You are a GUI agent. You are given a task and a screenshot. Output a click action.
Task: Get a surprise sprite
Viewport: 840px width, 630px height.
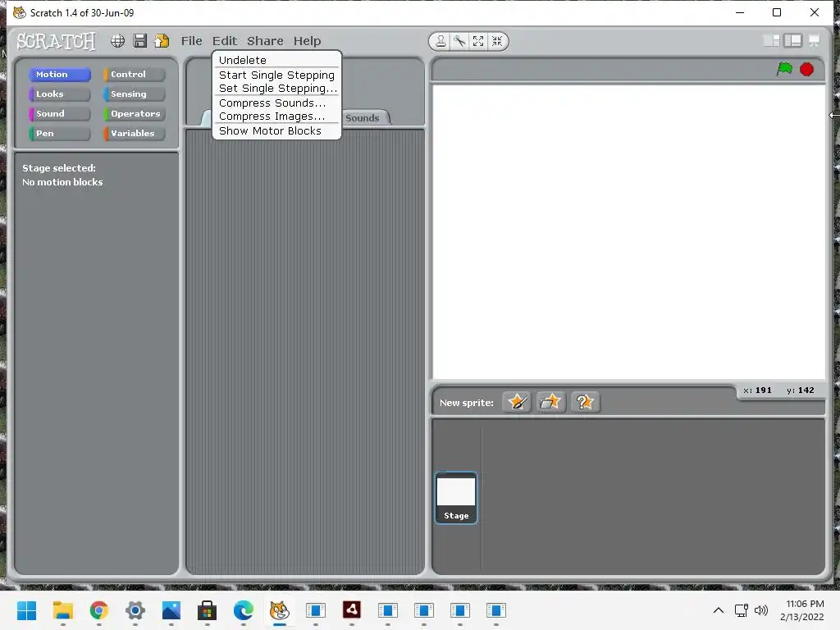click(585, 402)
